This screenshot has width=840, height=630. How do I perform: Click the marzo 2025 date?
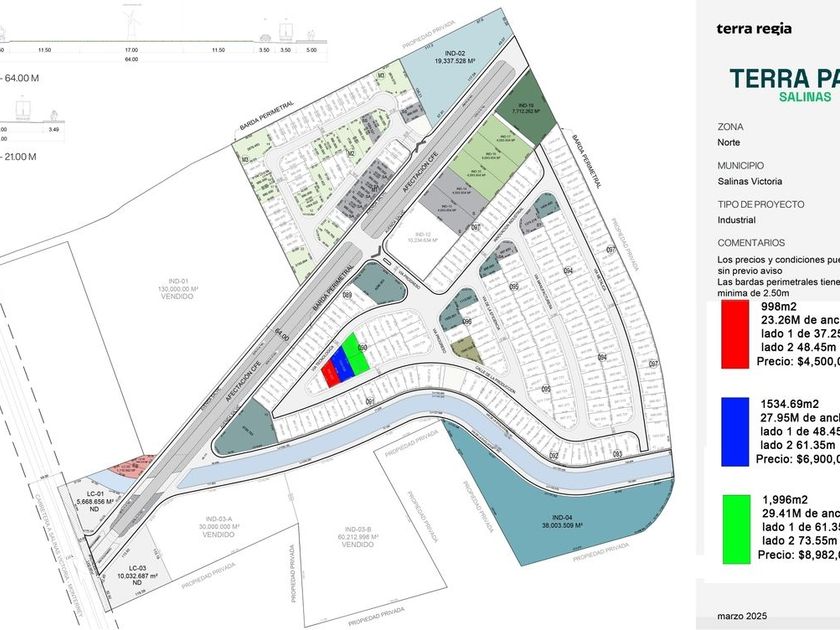pyautogui.click(x=742, y=616)
